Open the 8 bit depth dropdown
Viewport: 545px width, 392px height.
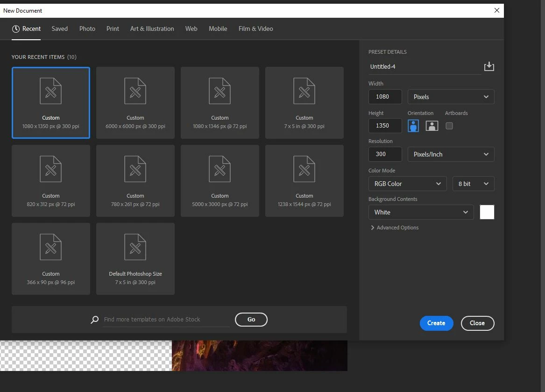(x=473, y=184)
